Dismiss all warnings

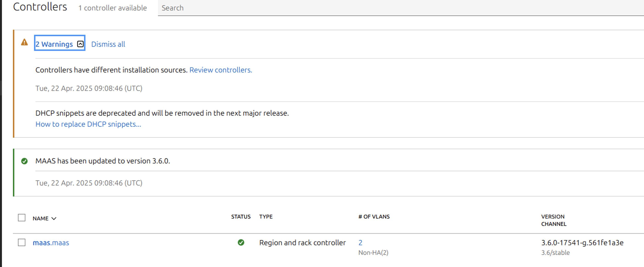(x=108, y=44)
